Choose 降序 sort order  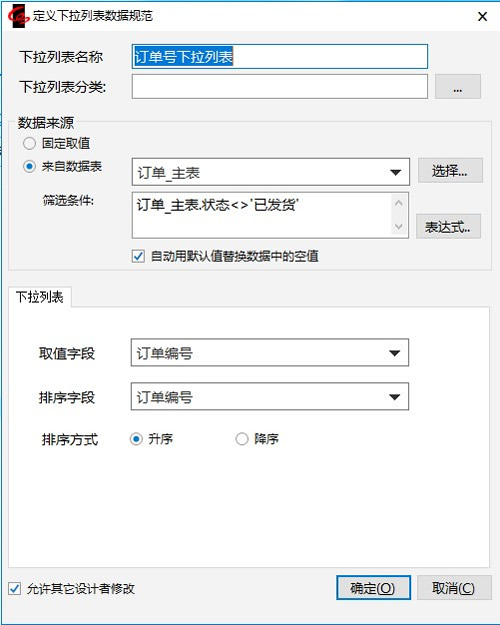[x=242, y=439]
